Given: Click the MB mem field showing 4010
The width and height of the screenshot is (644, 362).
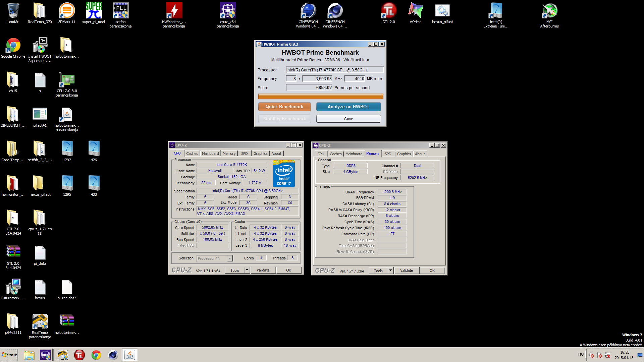Looking at the screenshot, I should (x=355, y=78).
